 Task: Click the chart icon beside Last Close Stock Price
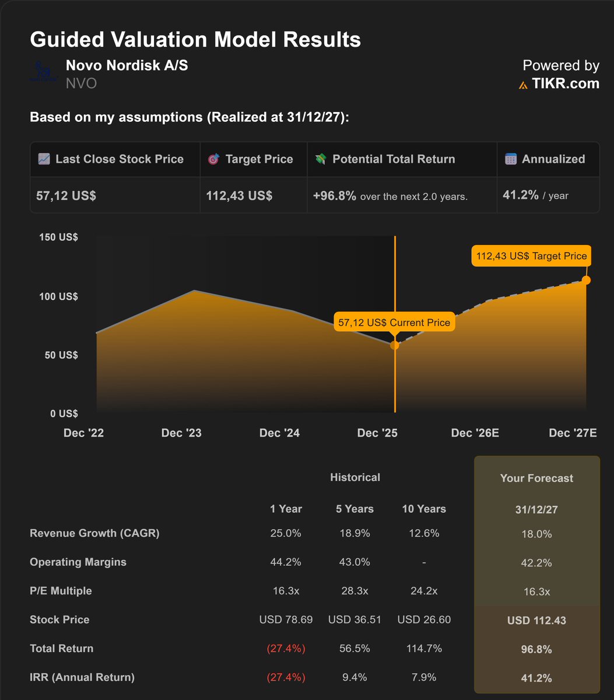pos(44,159)
